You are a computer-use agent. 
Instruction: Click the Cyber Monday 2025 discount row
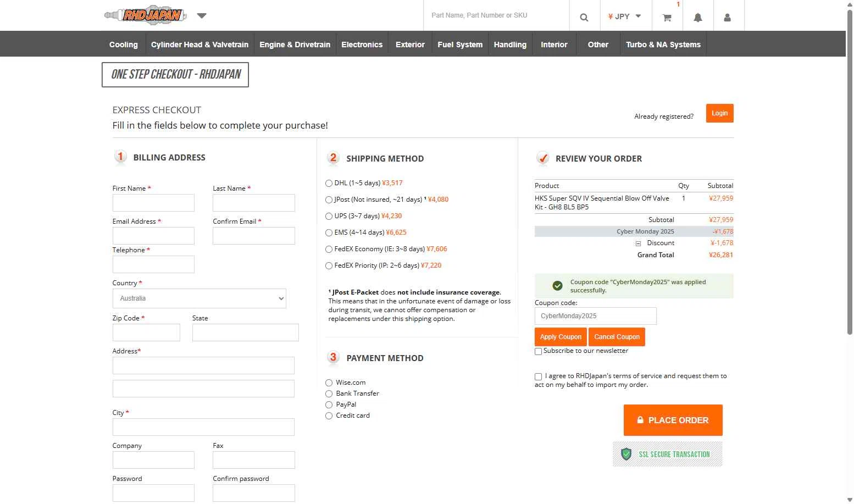click(634, 231)
